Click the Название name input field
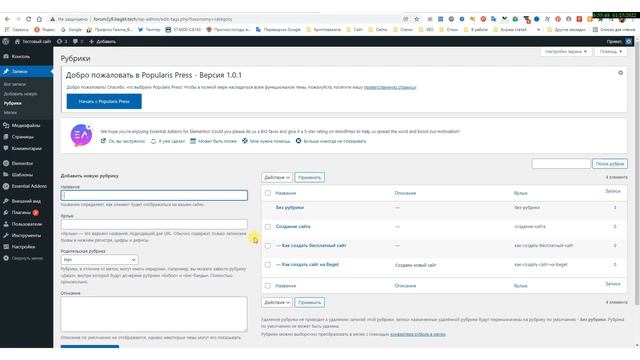The height and width of the screenshot is (360, 640). pos(154,195)
